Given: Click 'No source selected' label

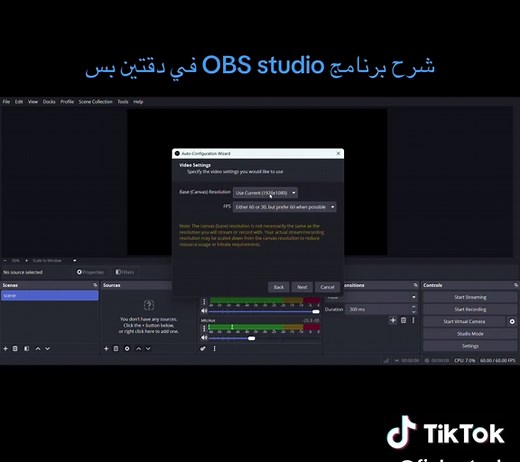Looking at the screenshot, I should point(23,272).
